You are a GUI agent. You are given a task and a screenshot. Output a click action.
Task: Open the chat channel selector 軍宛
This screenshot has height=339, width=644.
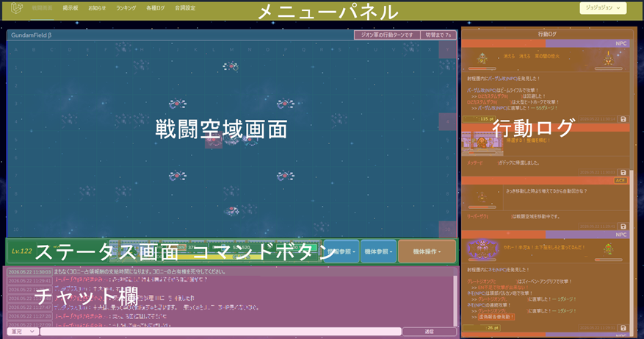23,331
